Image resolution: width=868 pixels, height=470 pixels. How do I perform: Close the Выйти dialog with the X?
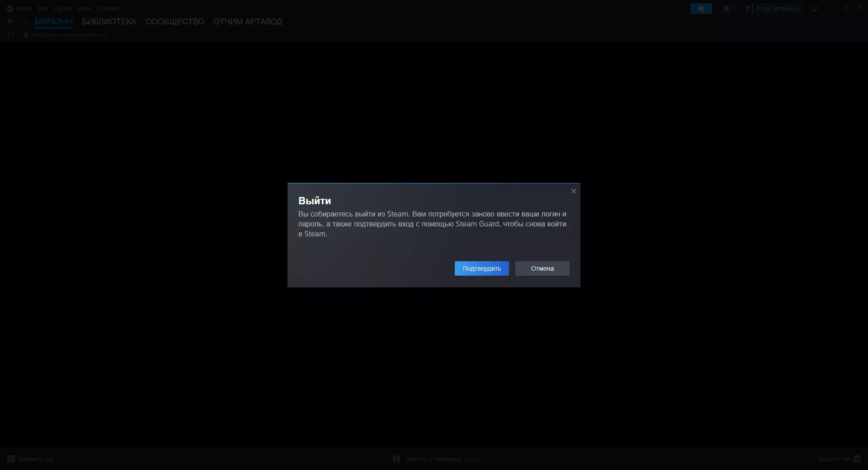pyautogui.click(x=574, y=191)
